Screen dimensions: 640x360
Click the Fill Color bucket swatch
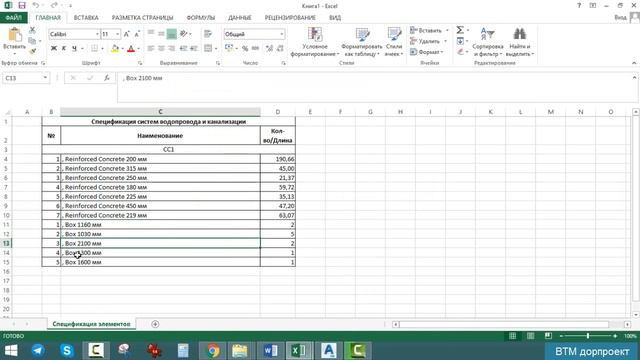[x=115, y=49]
